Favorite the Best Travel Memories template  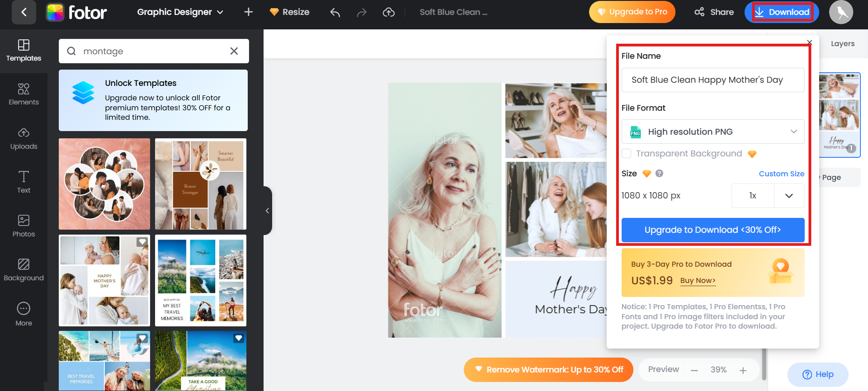(142, 338)
